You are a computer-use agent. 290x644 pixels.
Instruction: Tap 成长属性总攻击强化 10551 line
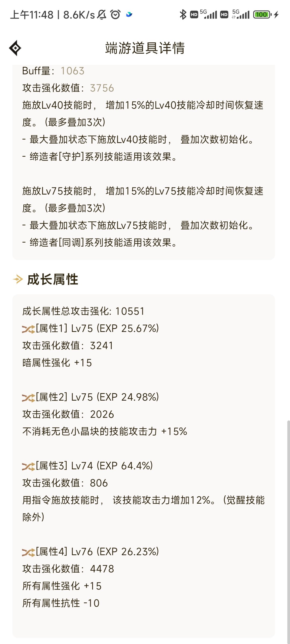point(84,311)
